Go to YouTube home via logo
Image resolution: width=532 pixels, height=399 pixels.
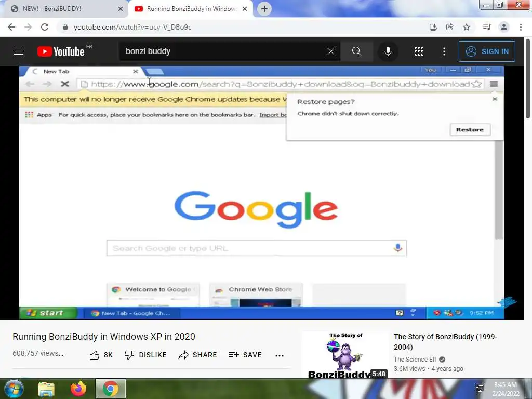coord(61,51)
